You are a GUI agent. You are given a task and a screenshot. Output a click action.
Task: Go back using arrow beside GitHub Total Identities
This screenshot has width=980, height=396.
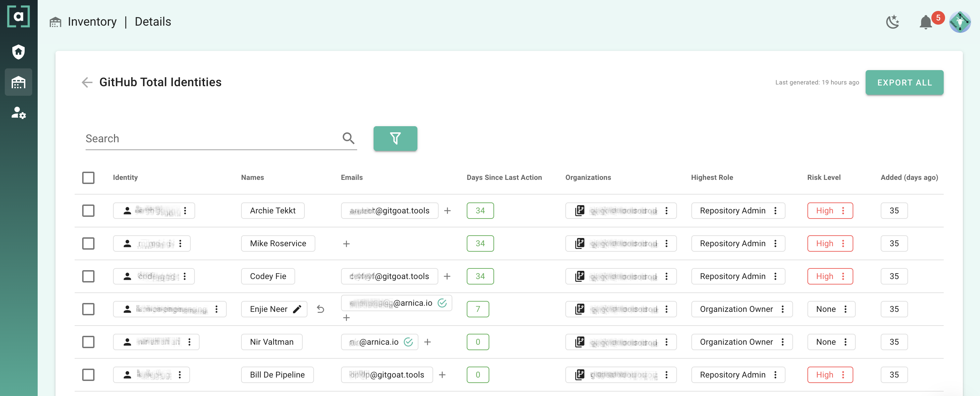point(87,82)
